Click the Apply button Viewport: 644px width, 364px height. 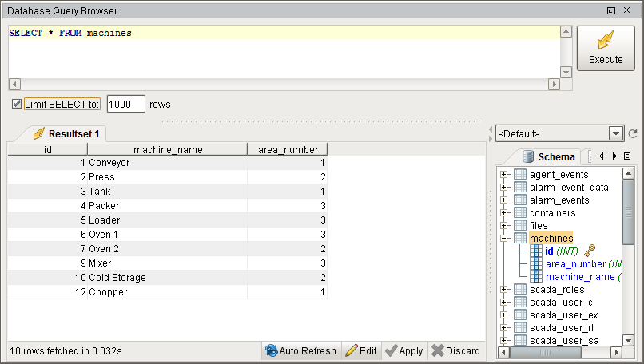(x=404, y=351)
